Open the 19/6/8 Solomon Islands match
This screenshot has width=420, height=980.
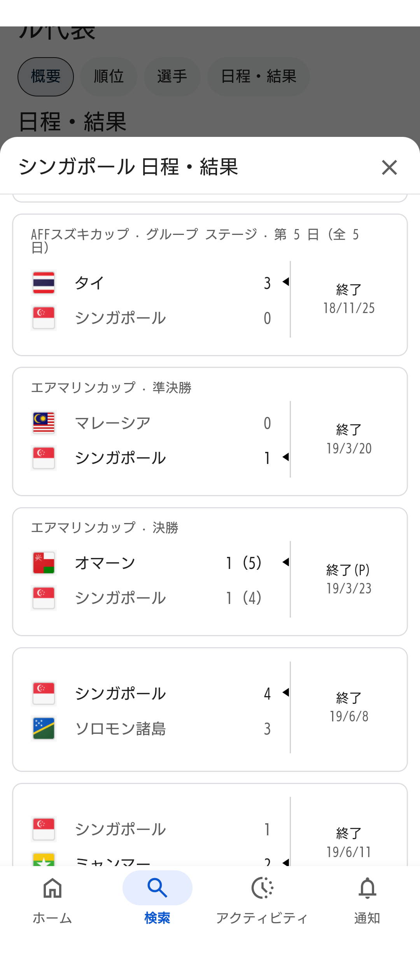210,709
